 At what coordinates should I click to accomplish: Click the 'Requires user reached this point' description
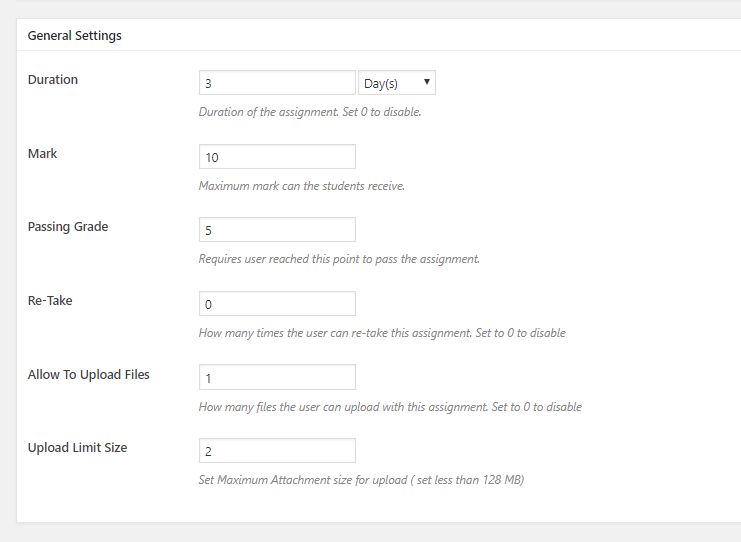click(339, 259)
